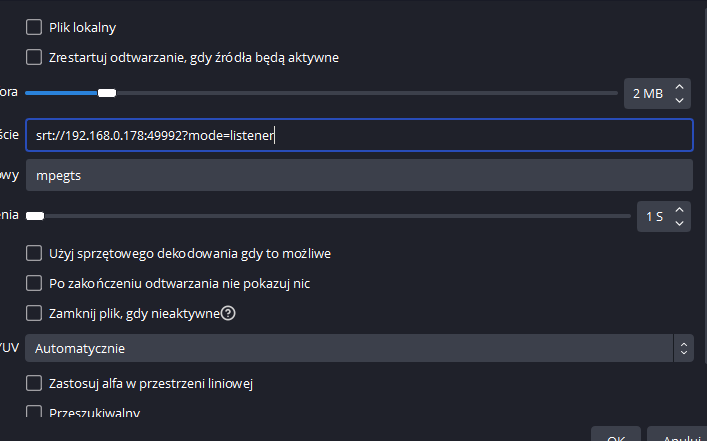This screenshot has width=707, height=441.
Task: Confirm settings with the OK button
Action: tap(616, 434)
